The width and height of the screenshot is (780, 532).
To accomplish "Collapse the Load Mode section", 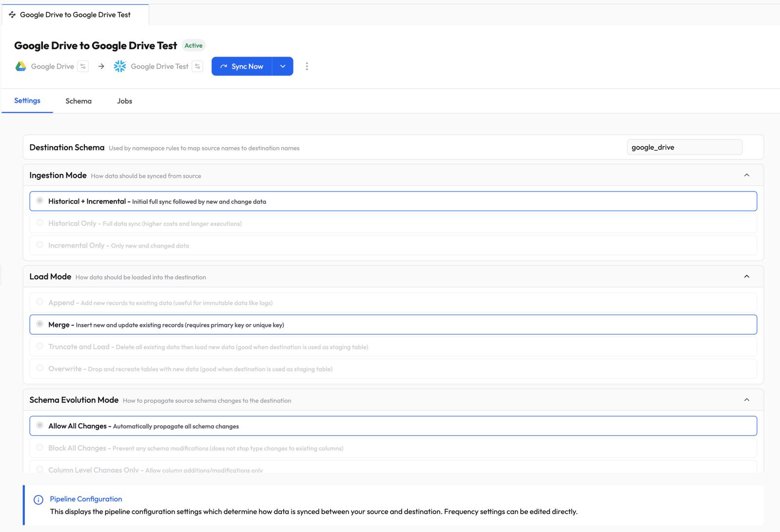I will (746, 277).
